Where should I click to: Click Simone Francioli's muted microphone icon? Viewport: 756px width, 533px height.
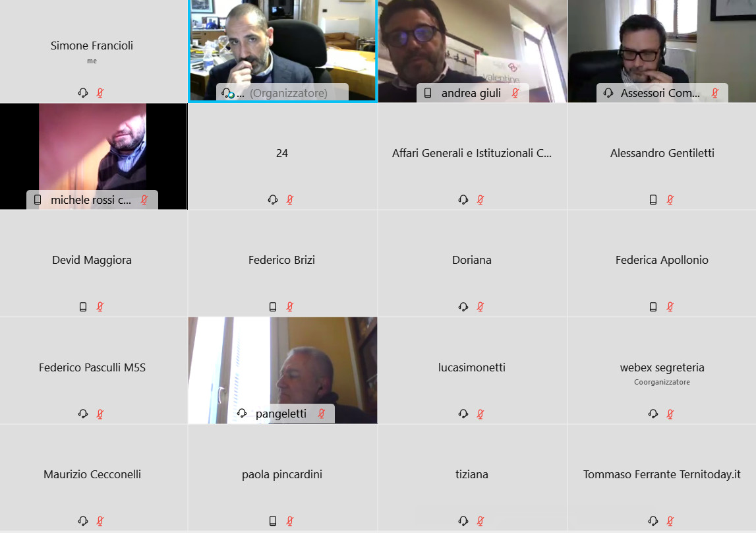pos(100,92)
